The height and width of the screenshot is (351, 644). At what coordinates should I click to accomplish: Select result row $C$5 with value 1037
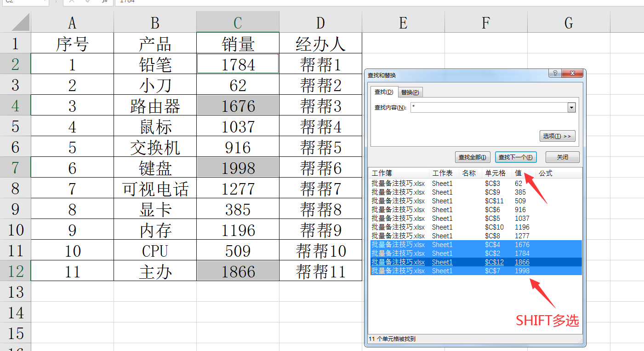tap(476, 219)
